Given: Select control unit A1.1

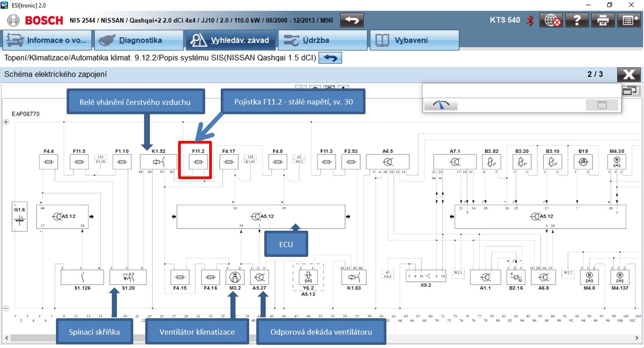Looking at the screenshot, I should [x=485, y=277].
